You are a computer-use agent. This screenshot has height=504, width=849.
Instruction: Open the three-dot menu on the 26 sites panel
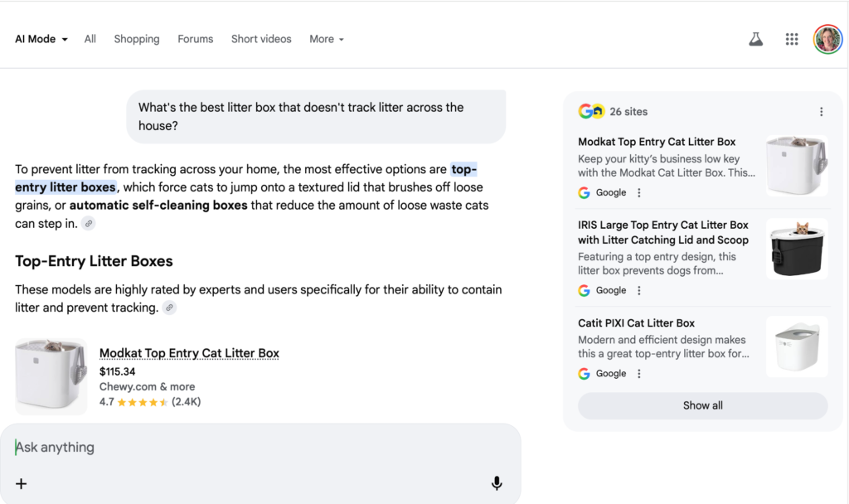point(822,111)
